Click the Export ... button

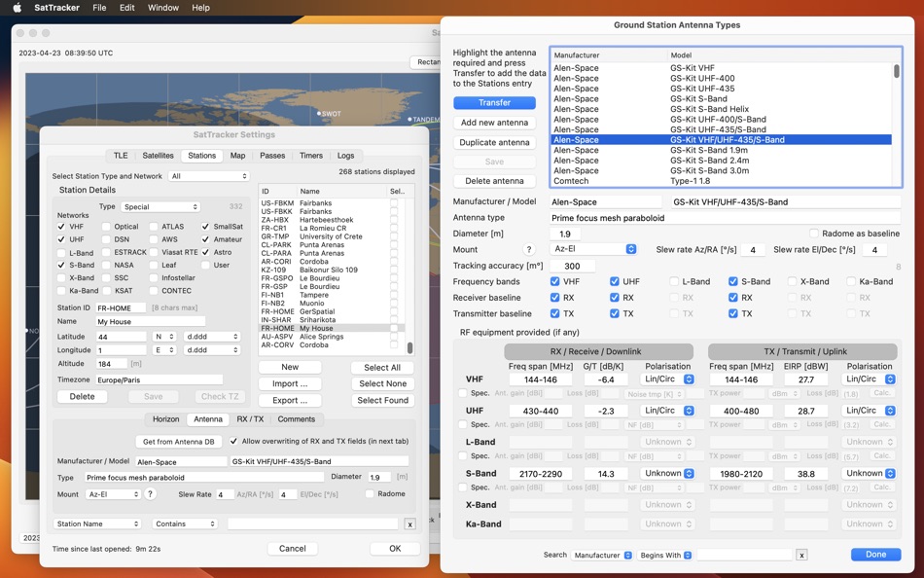(x=290, y=401)
